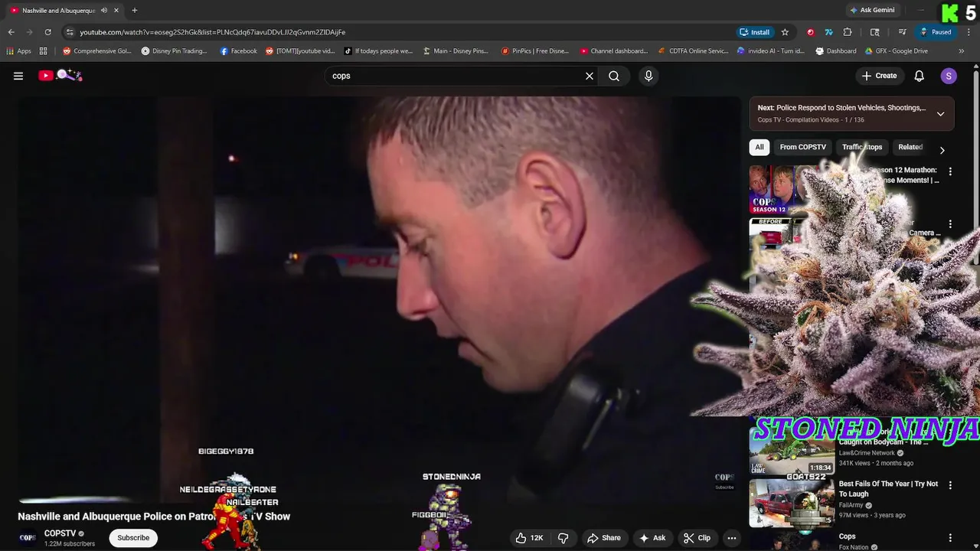Expand the Next playlist panel chevron
980x551 pixels.
click(940, 114)
